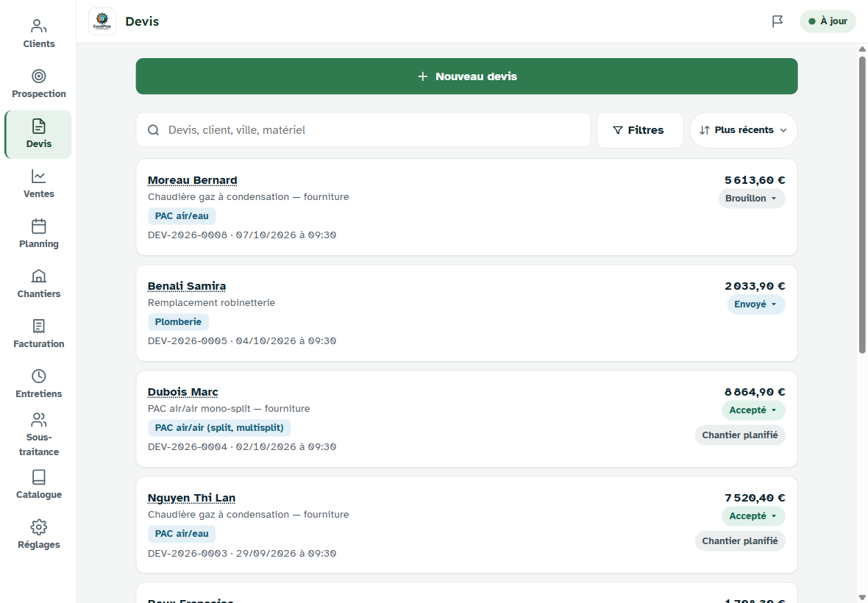Click the À jour status badge
The image size is (868, 603).
828,21
